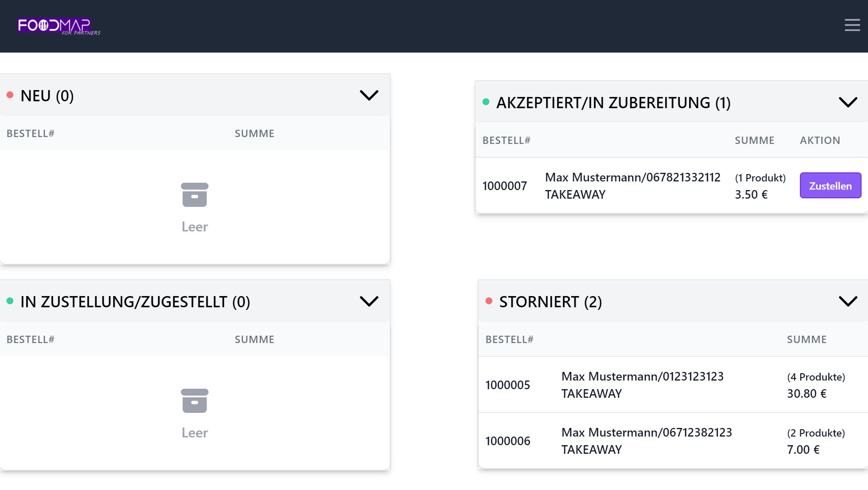This screenshot has height=490, width=868.
Task: Click the green dot beside Akzeptiert/In Zubereitung
Action: point(486,102)
